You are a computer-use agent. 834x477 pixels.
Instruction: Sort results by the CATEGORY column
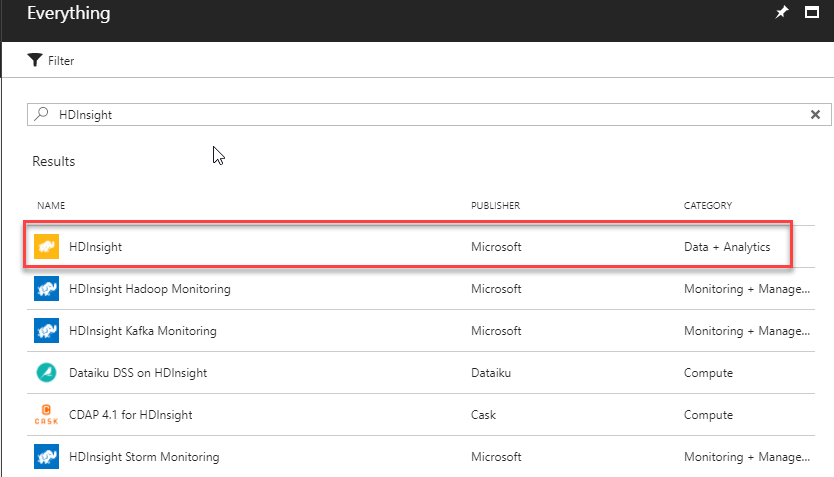coord(708,206)
